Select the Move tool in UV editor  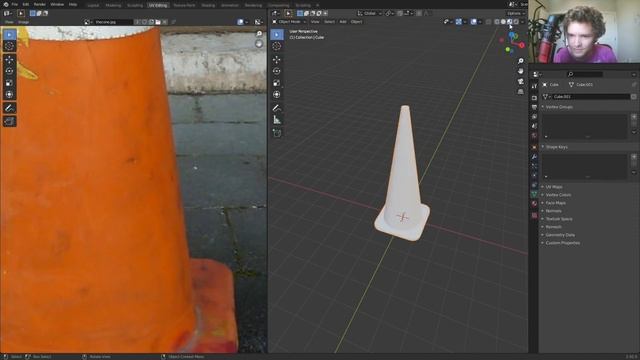pyautogui.click(x=9, y=60)
